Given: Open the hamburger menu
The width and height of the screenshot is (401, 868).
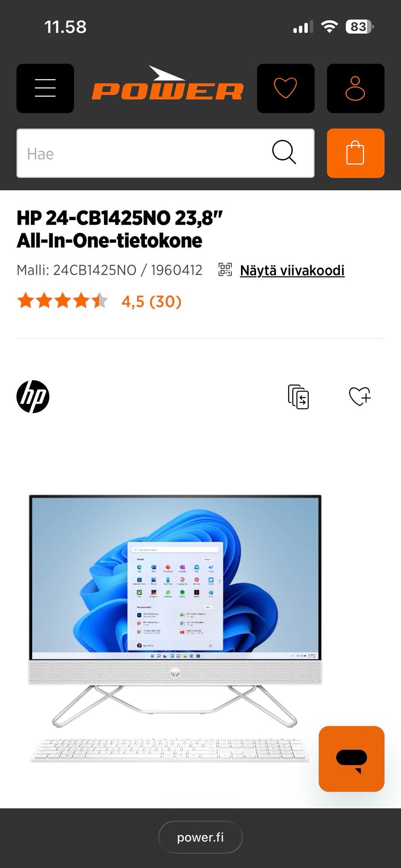Looking at the screenshot, I should point(45,88).
